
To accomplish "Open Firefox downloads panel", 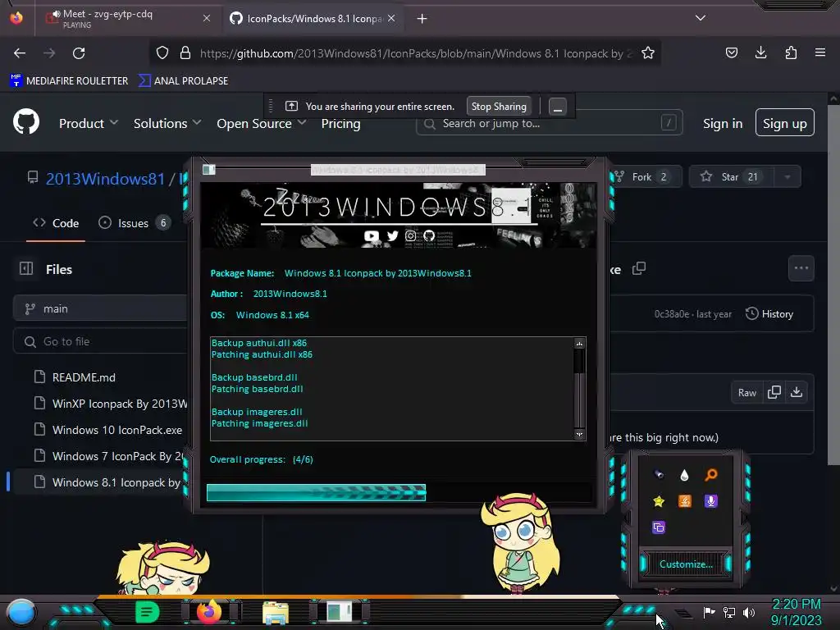I will [x=760, y=52].
